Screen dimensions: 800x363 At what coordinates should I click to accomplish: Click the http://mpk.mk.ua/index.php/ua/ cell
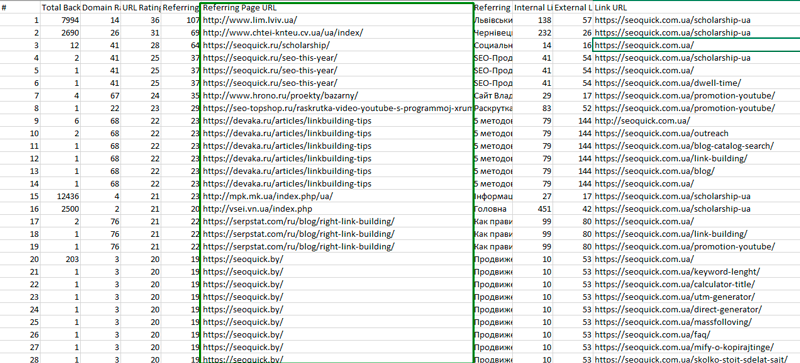336,196
